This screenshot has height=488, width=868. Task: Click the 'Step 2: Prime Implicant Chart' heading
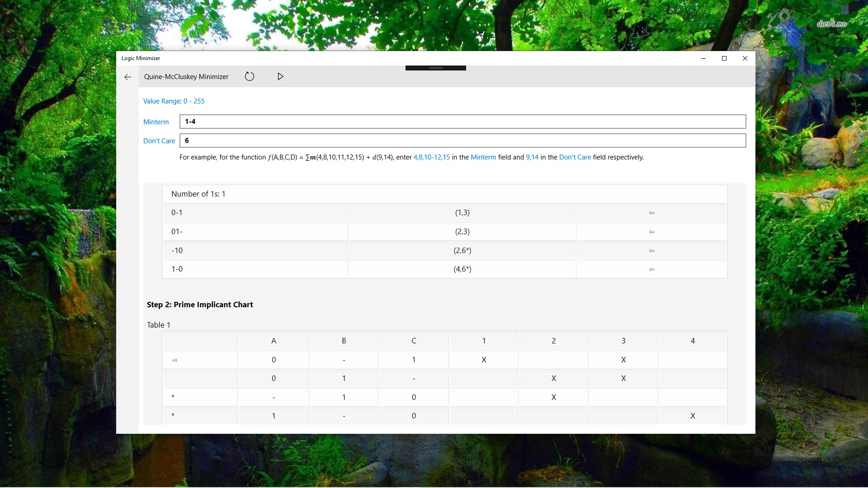pos(200,305)
